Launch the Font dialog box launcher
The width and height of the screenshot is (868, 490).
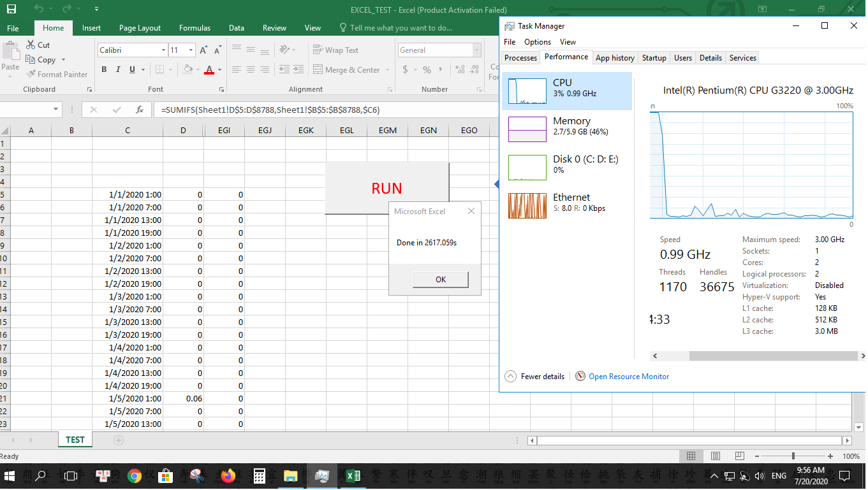(x=221, y=90)
